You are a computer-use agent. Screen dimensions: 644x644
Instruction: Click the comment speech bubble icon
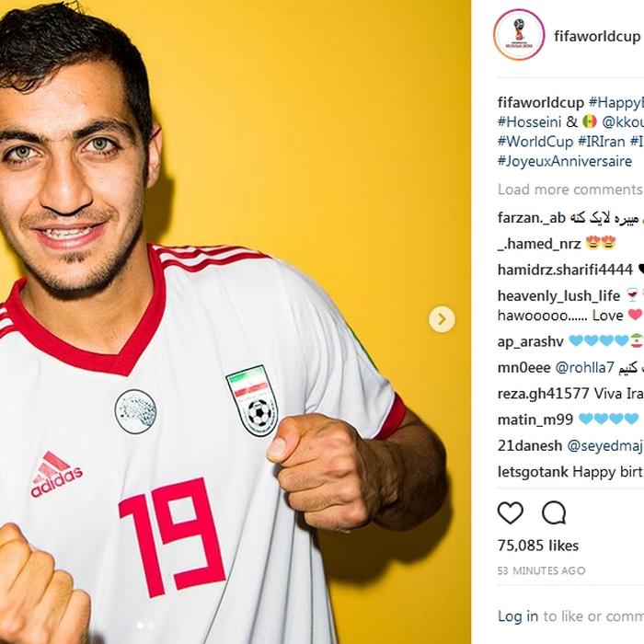554,512
